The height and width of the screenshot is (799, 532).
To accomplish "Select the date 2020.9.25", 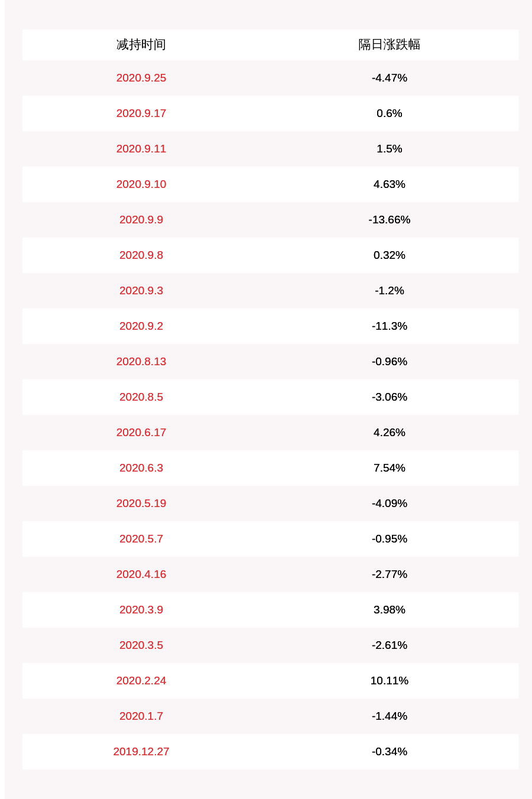I will pyautogui.click(x=141, y=78).
